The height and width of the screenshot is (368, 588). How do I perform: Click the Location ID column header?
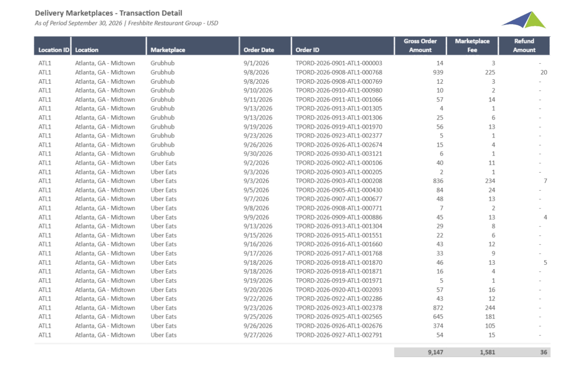click(x=54, y=50)
